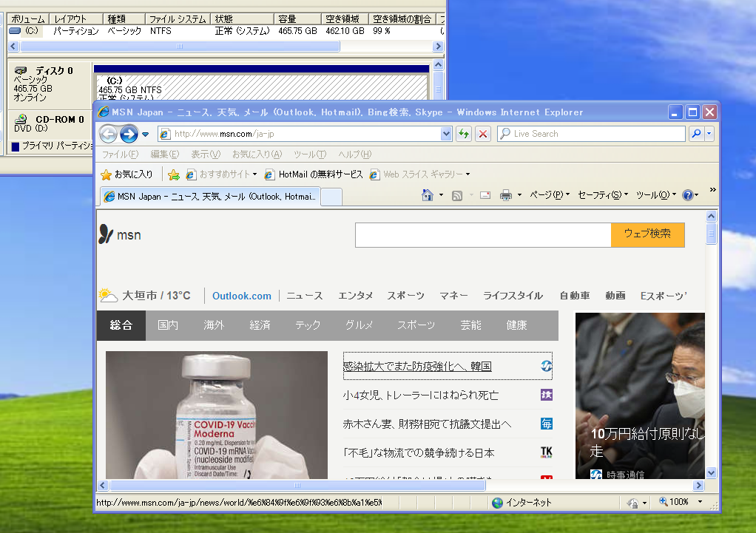The image size is (756, 533).
Task: Open the セーフティ(S) command menu
Action: [603, 195]
